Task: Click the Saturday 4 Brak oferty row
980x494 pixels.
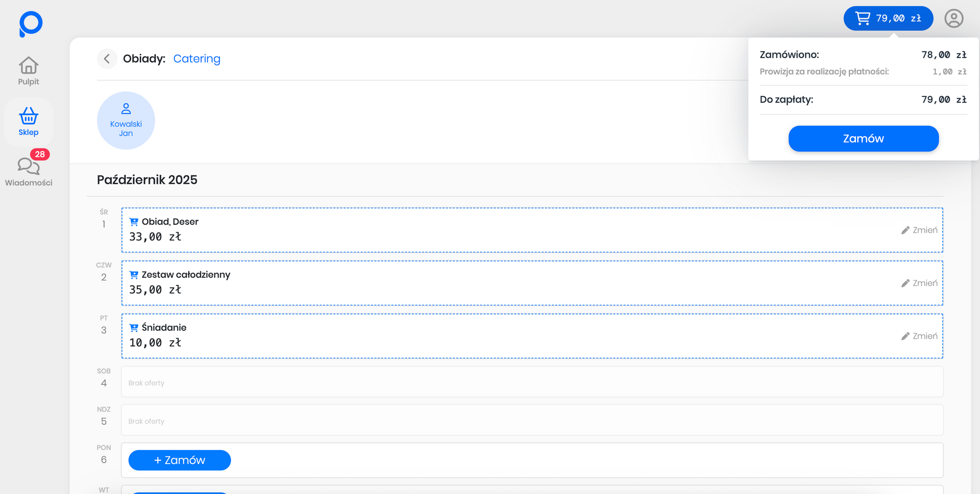Action: point(532,382)
